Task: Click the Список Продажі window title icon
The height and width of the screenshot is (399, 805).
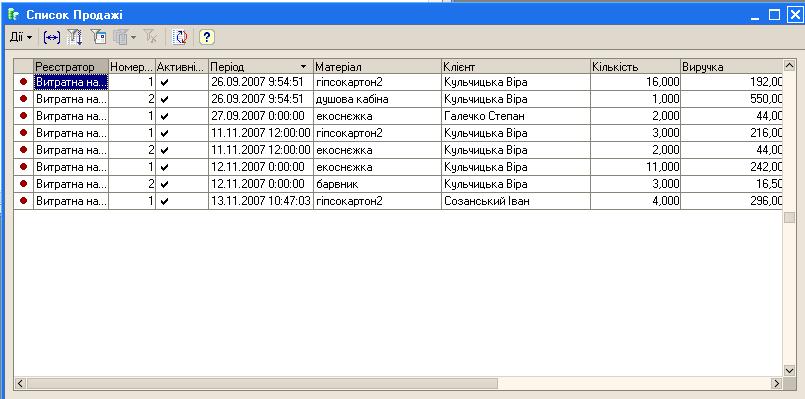Action: pos(14,15)
